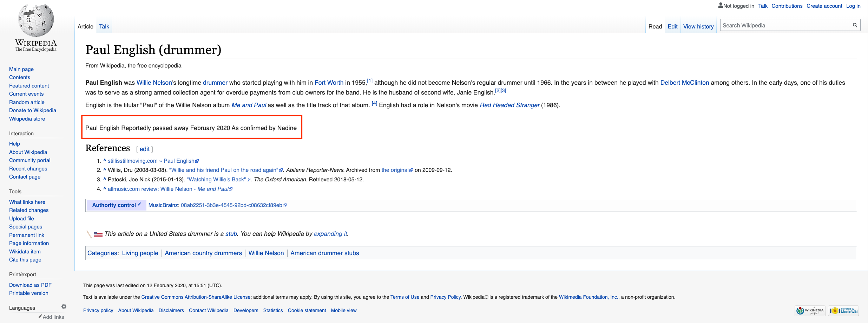Image resolution: width=868 pixels, height=323 pixels.
Task: Open the MusicBrainz identifier link
Action: [231, 205]
